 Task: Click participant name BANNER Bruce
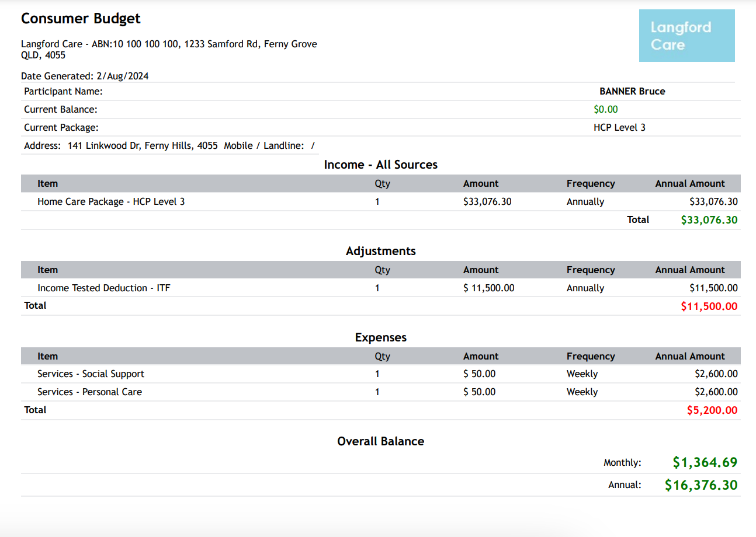pos(632,91)
